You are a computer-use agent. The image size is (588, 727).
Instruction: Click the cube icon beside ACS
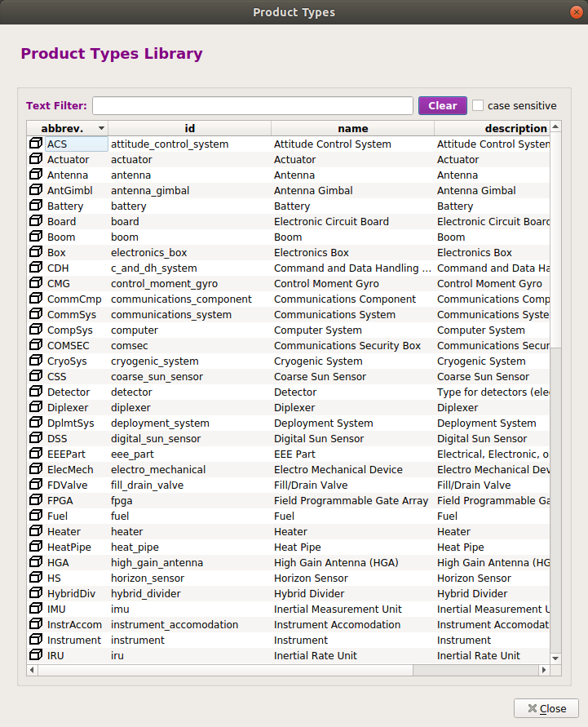pos(36,144)
